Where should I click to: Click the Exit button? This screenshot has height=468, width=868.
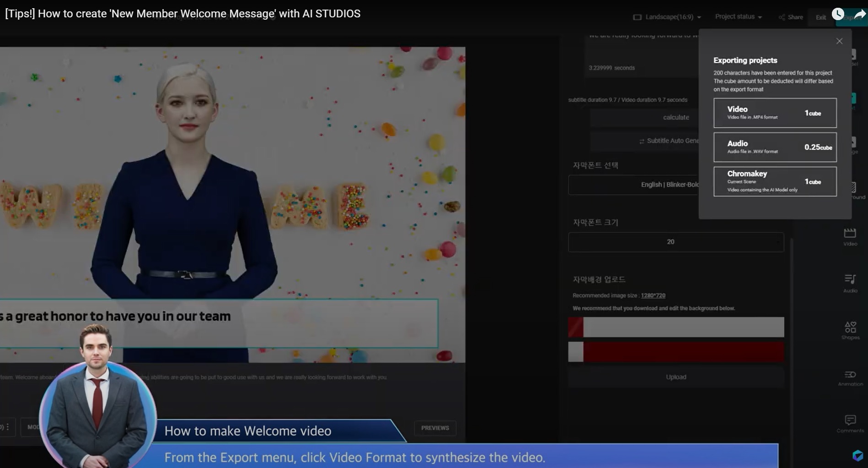coord(821,17)
